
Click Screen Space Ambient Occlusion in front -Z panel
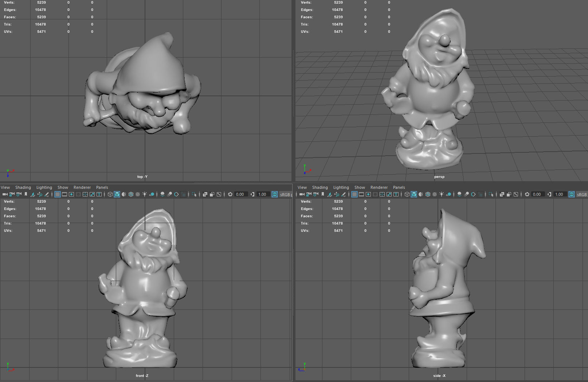tap(162, 194)
